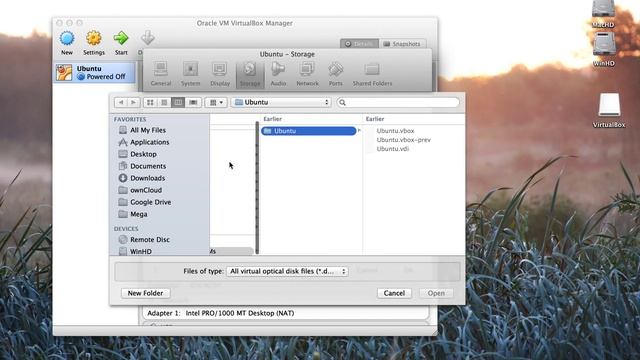Switch to the Details button in VirtualBox Manager
This screenshot has height=360, width=640.
click(x=359, y=44)
